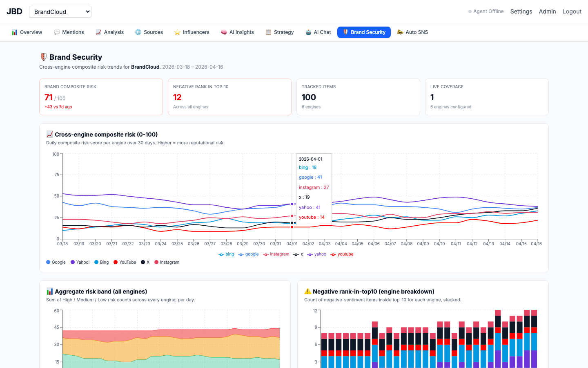
Task: Go to the Influencers tab
Action: coord(192,32)
